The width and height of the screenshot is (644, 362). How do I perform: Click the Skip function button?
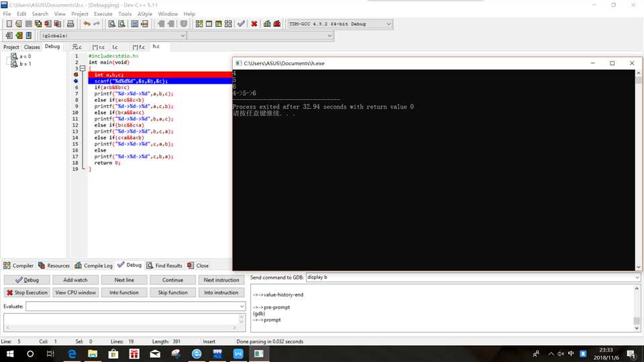click(x=172, y=293)
